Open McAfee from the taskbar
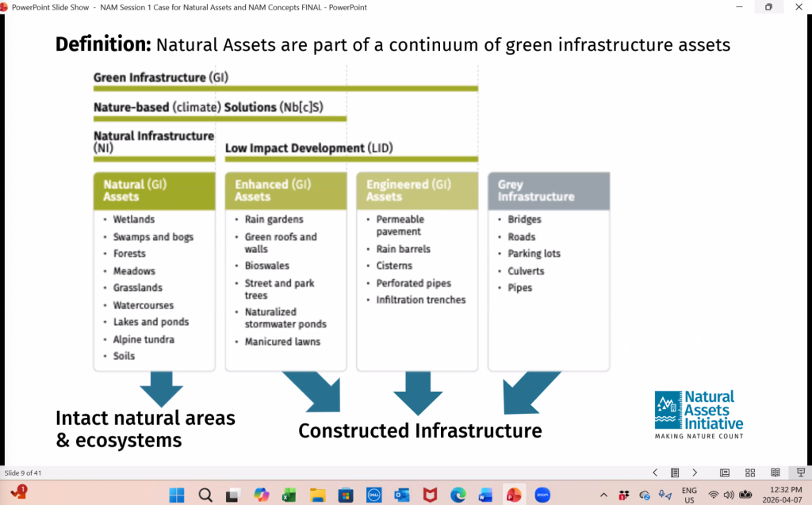The height and width of the screenshot is (505, 812). [429, 495]
